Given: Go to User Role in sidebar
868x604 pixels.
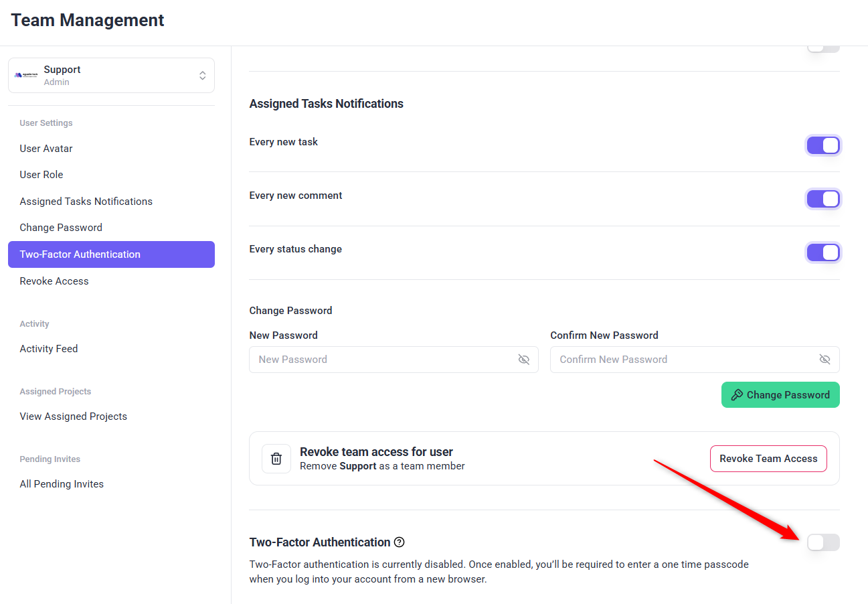Looking at the screenshot, I should pos(41,175).
